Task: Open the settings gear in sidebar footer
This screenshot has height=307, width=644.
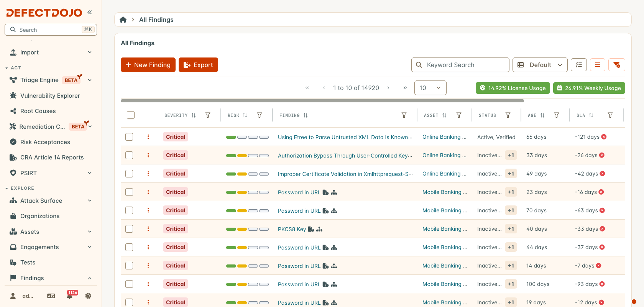Action: [x=88, y=296]
